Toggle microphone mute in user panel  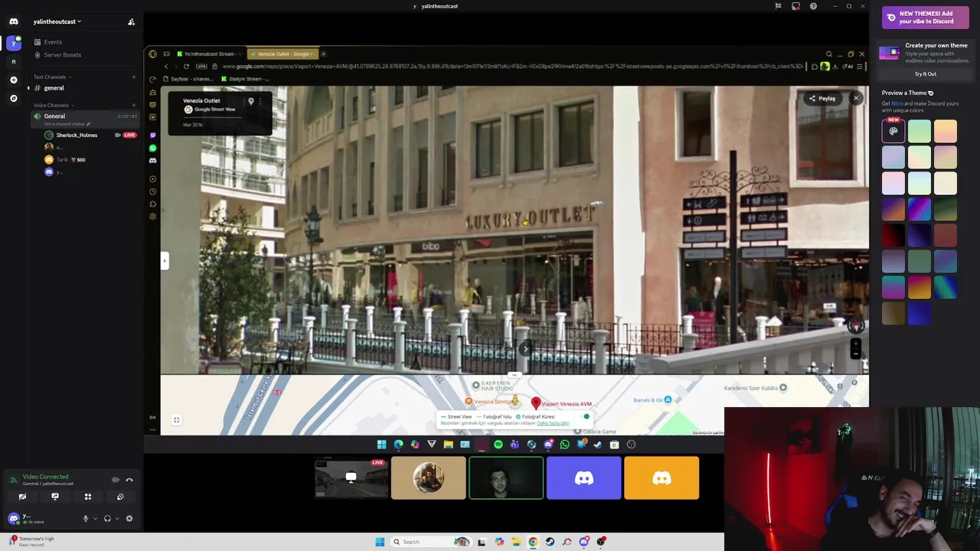86,518
